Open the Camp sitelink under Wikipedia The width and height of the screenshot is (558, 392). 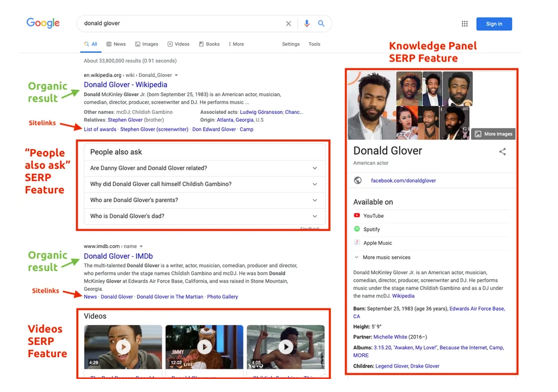tap(246, 129)
